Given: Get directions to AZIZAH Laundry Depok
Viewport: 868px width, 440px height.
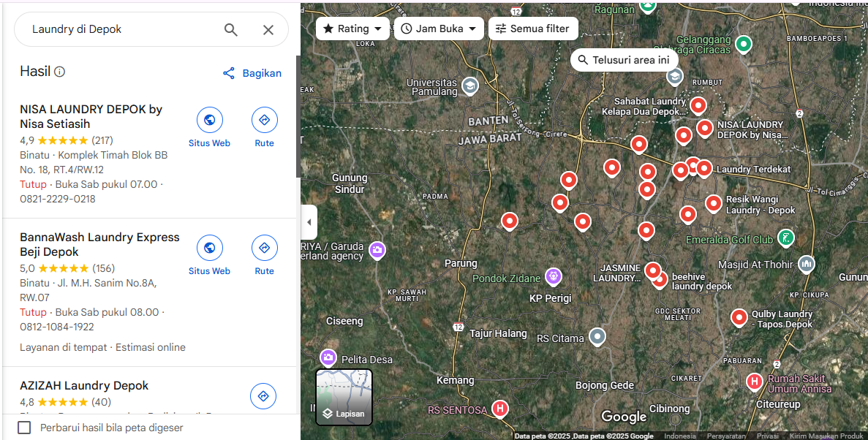Looking at the screenshot, I should coord(263,396).
